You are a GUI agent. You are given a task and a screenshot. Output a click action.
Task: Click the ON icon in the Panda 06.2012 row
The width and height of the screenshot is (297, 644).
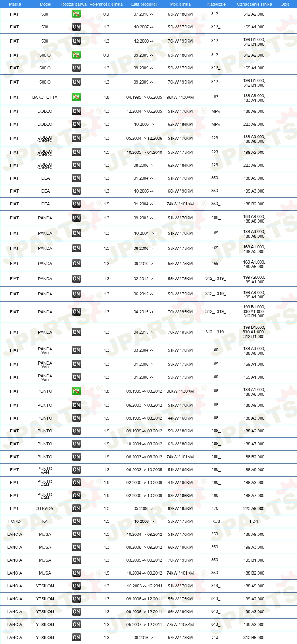76,294
